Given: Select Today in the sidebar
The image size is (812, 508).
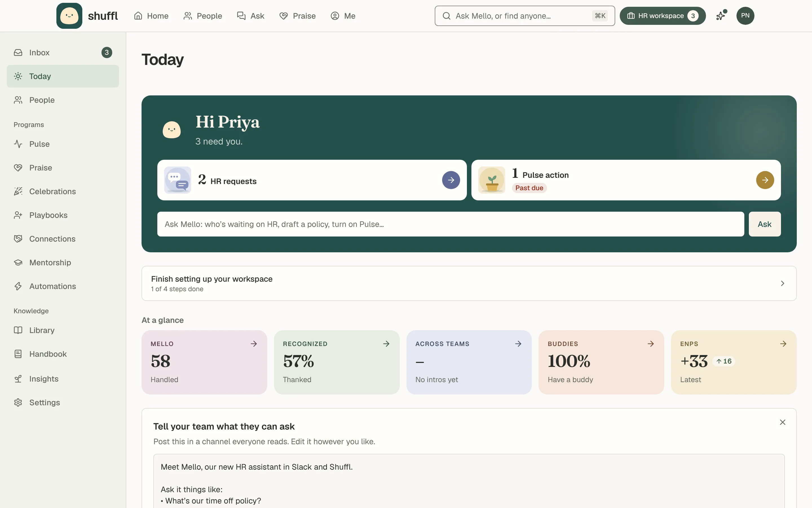Looking at the screenshot, I should point(63,76).
